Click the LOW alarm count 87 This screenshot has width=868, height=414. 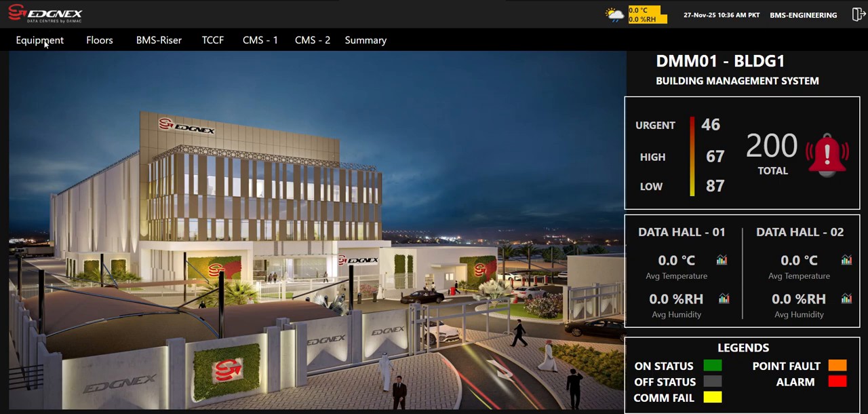tap(715, 186)
